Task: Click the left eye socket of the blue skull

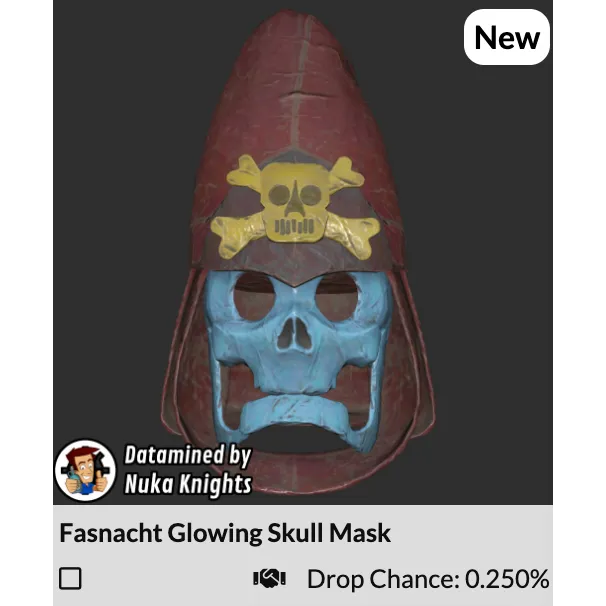Action: point(254,297)
